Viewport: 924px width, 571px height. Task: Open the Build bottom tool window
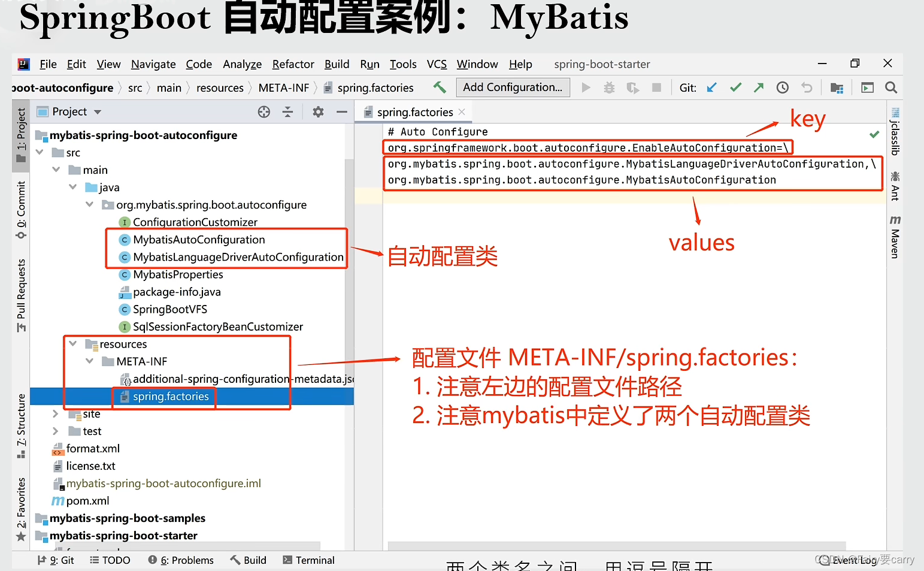(x=249, y=560)
